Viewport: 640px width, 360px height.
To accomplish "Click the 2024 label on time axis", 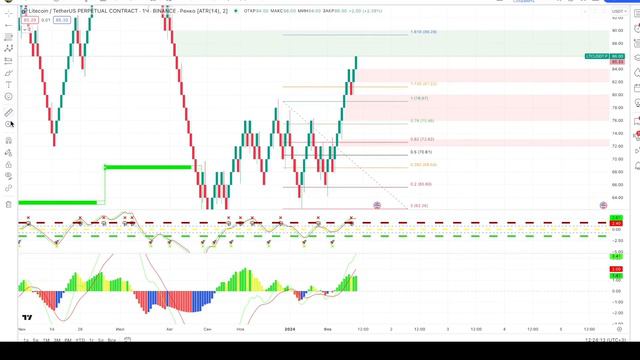I will tap(290, 329).
